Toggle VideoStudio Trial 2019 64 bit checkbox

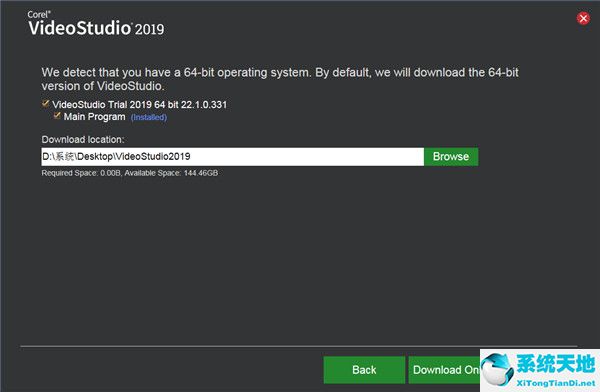(46, 104)
